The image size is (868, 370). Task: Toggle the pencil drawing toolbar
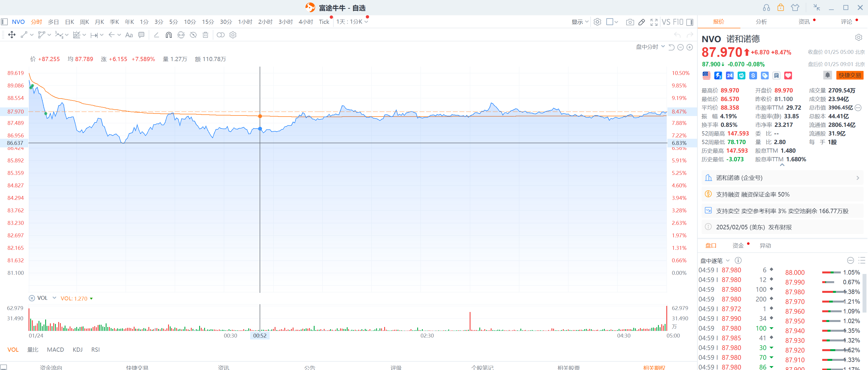tap(642, 22)
